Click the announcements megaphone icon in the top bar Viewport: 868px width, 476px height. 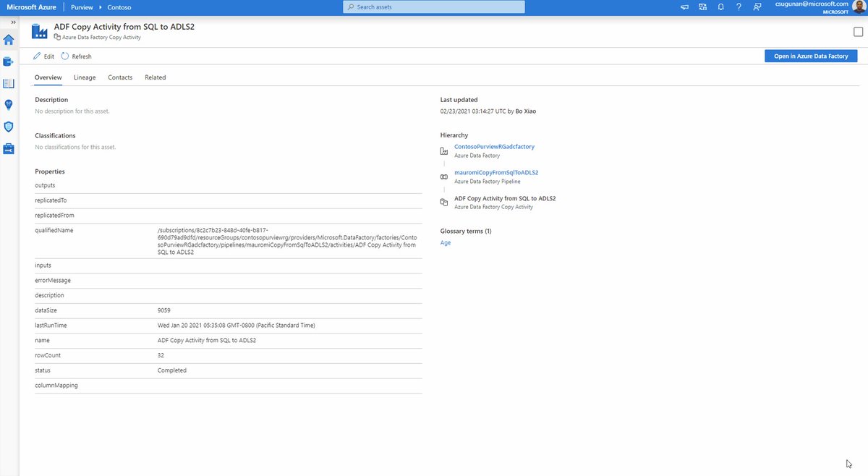click(684, 7)
